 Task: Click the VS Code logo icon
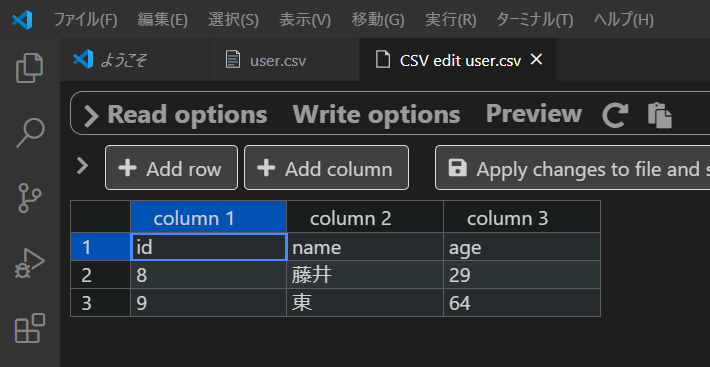[22, 19]
